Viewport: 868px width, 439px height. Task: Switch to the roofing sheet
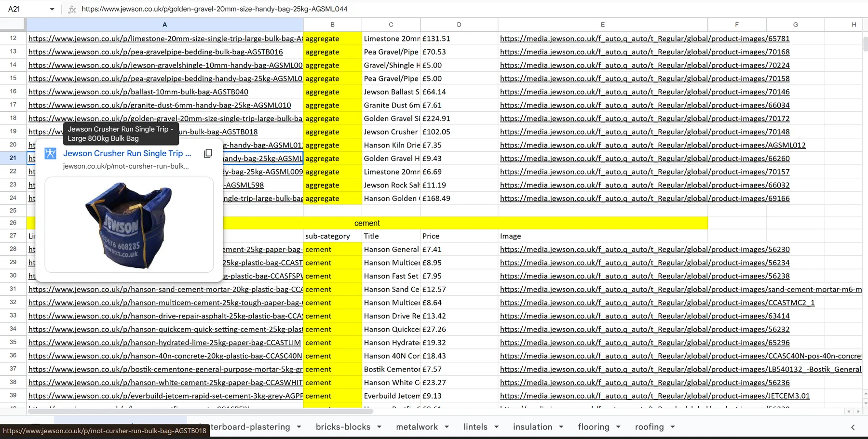click(649, 427)
